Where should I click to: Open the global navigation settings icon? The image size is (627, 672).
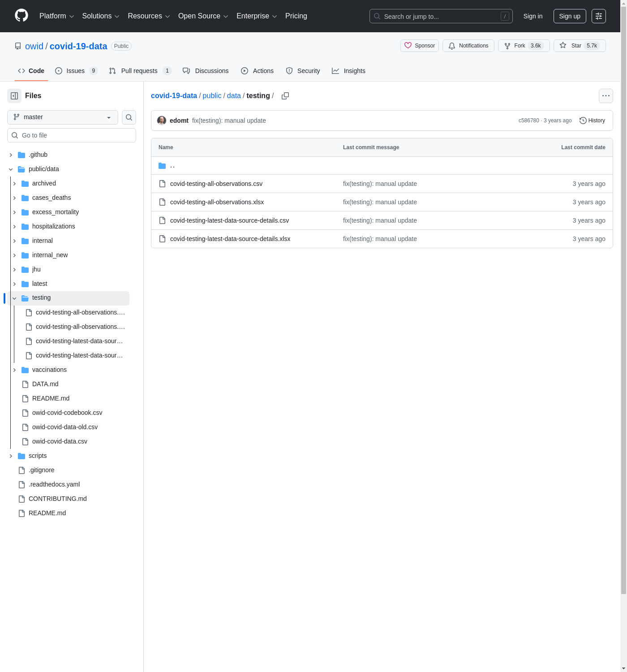click(599, 16)
